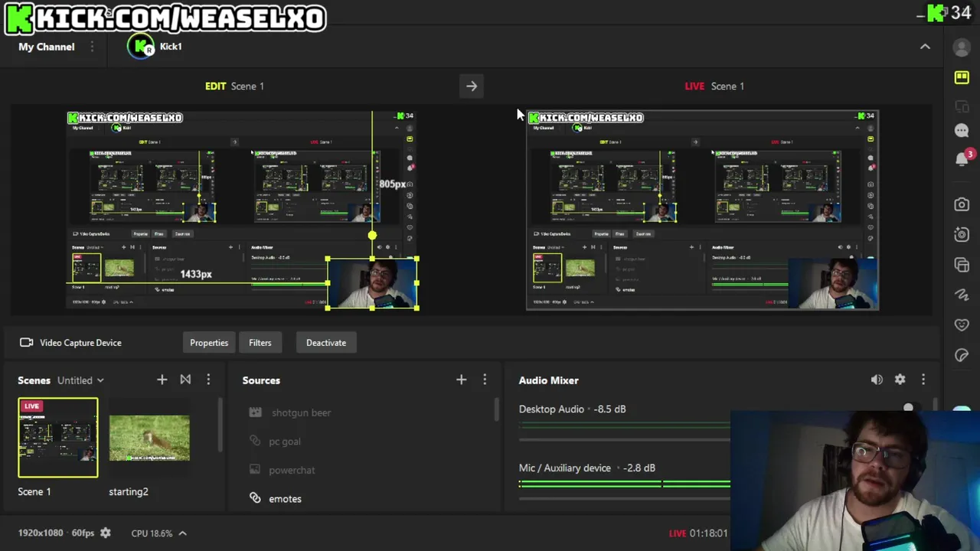Toggle the Audio Mixer speaker mute icon
This screenshot has width=980, height=551.
point(877,380)
